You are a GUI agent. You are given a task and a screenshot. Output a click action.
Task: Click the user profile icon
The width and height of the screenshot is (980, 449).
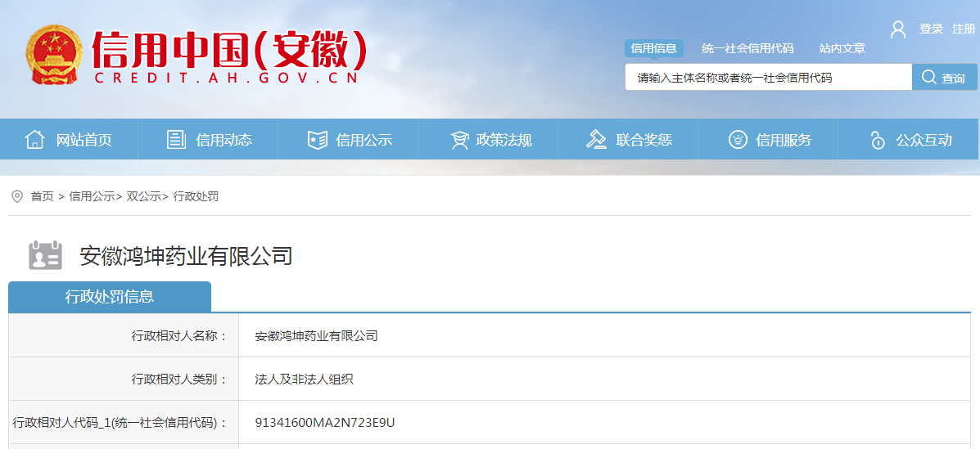point(898,29)
